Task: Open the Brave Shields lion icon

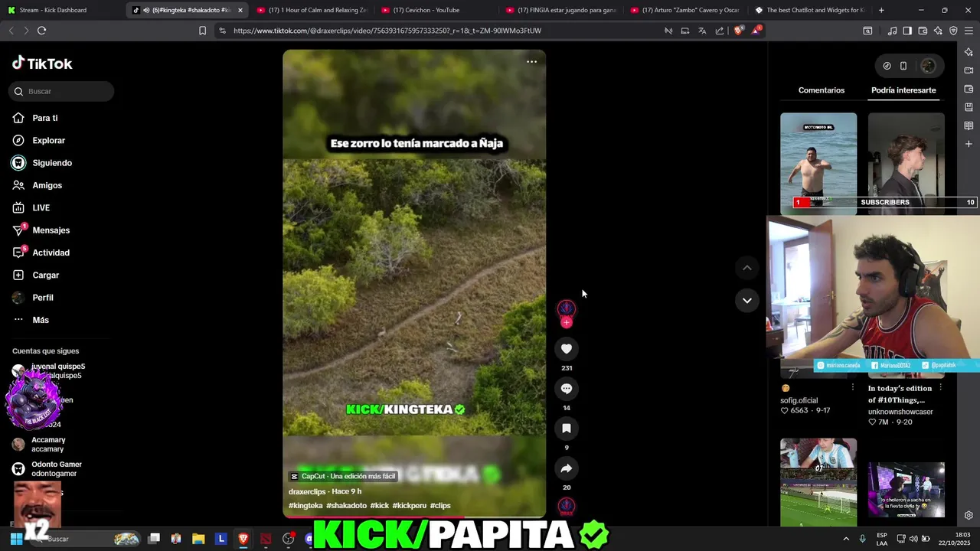Action: click(x=738, y=31)
